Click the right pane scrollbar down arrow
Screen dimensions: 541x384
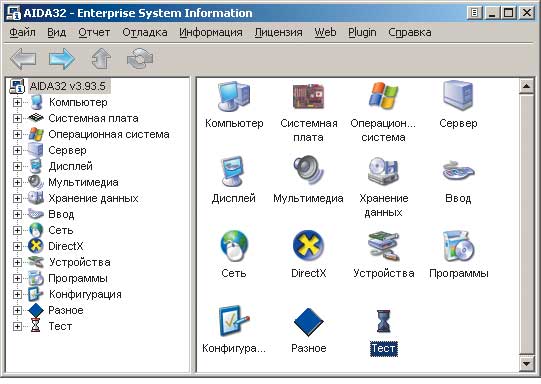[527, 364]
